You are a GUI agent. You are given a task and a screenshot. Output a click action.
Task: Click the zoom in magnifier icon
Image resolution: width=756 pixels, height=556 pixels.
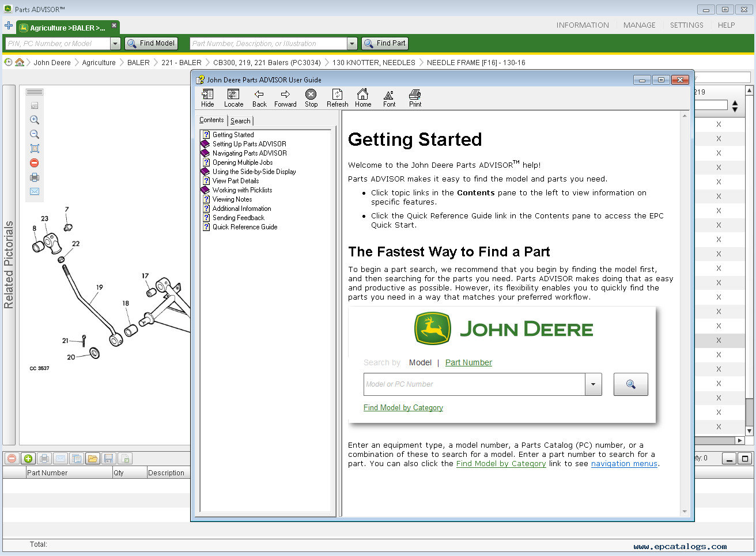35,120
